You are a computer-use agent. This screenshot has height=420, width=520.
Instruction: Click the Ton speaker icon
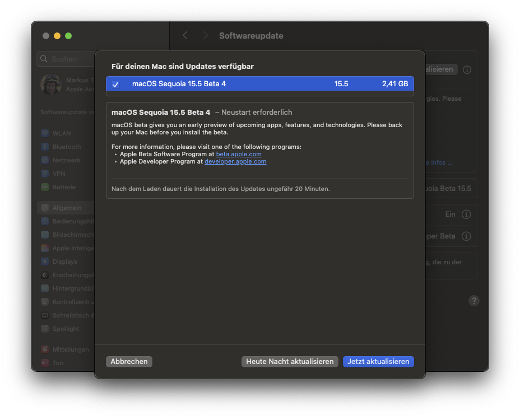pos(45,363)
